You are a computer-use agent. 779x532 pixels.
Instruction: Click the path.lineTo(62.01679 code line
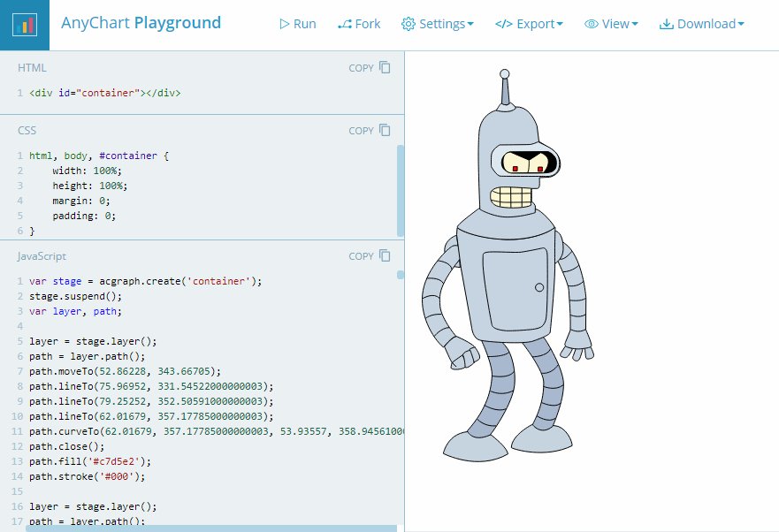click(x=151, y=416)
